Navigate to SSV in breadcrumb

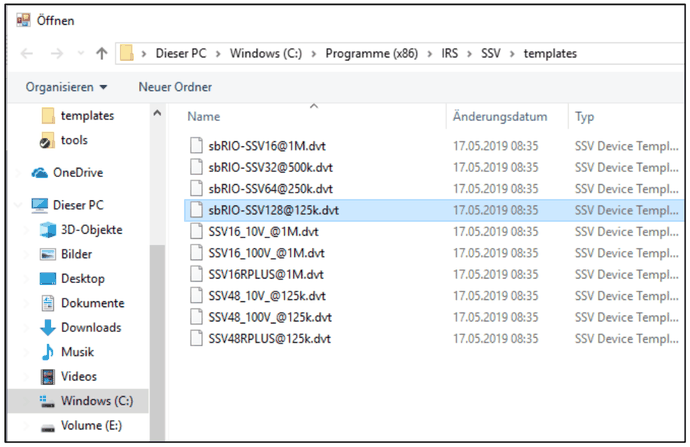pos(491,53)
